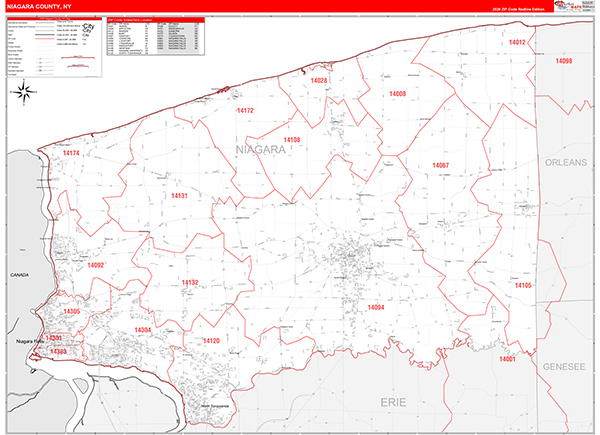Image resolution: width=600 pixels, height=435 pixels.
Task: Select ZIP code label 14008
Action: click(x=398, y=94)
